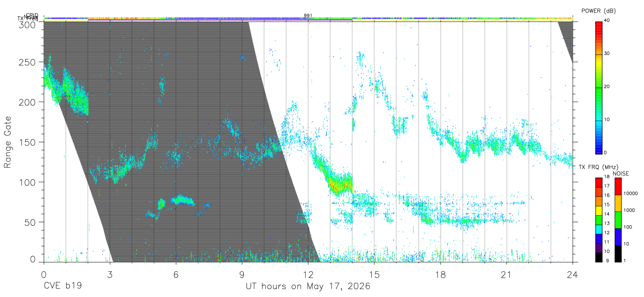Select the 18 MHz tick label
Screen dimensions: 644x297
pyautogui.click(x=607, y=177)
